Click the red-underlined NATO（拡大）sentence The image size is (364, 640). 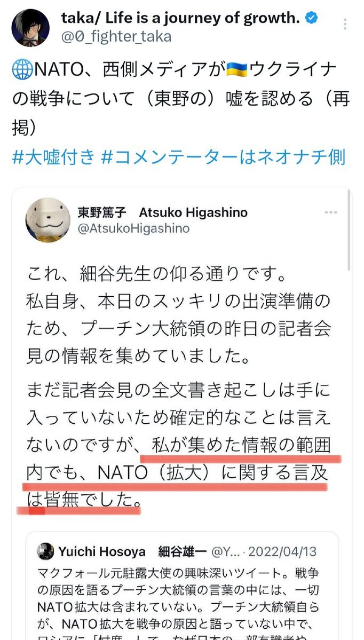click(x=178, y=475)
